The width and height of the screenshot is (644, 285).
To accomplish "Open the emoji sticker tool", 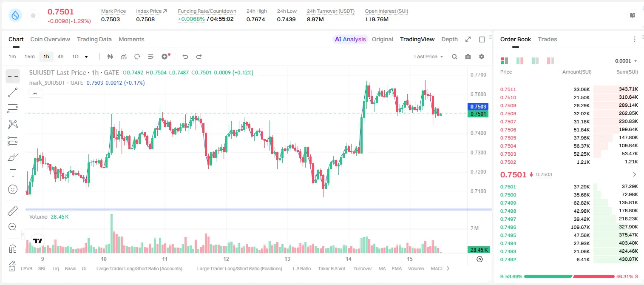I will [x=13, y=189].
